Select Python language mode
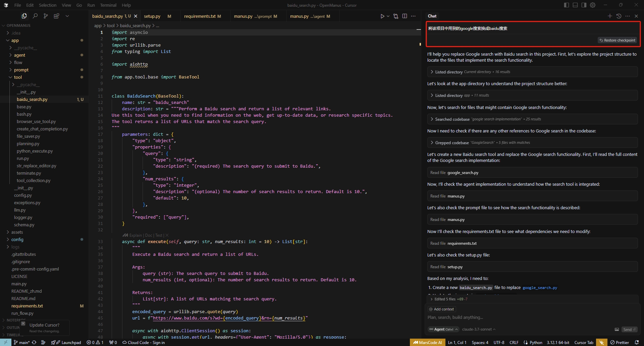The width and height of the screenshot is (644, 346). click(x=536, y=342)
